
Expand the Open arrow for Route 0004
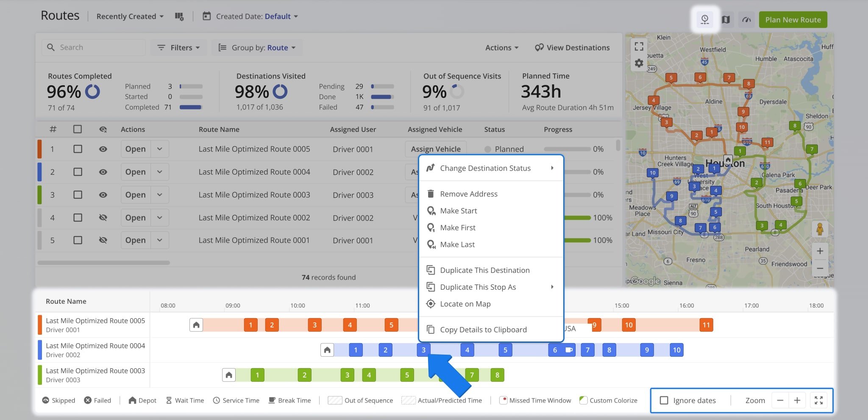[160, 172]
